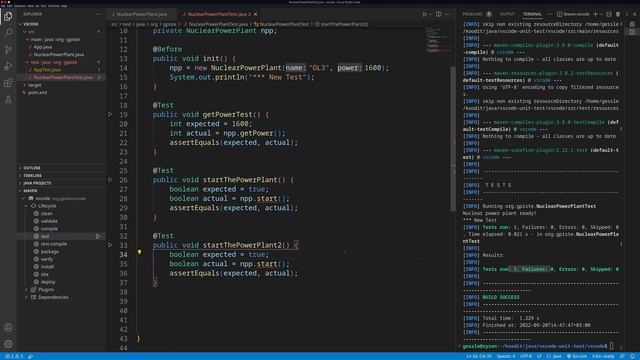Select the Terminal panel tab
The height and width of the screenshot is (360, 640).
(x=532, y=14)
